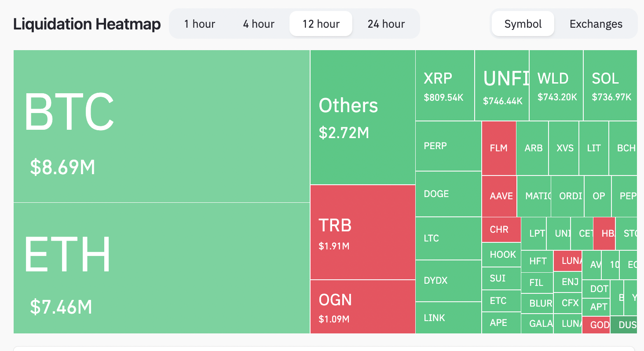Viewport: 644px width, 351px height.
Task: Select the PERP heatmap tile
Action: tap(448, 146)
